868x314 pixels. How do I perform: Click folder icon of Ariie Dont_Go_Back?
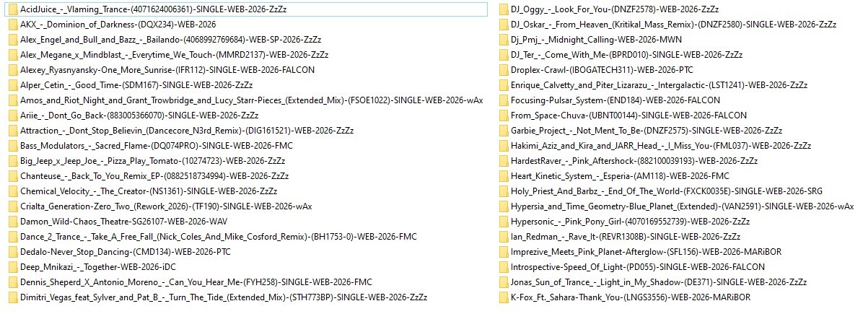click(12, 115)
